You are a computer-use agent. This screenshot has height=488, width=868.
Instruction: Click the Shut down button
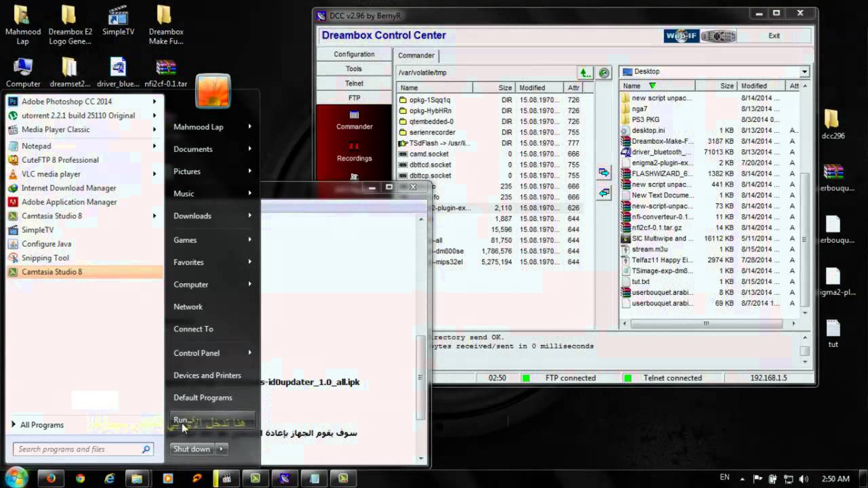click(x=192, y=449)
